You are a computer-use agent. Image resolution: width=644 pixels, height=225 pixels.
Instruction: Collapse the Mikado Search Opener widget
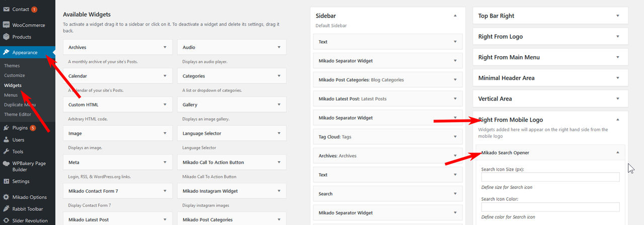pos(617,152)
